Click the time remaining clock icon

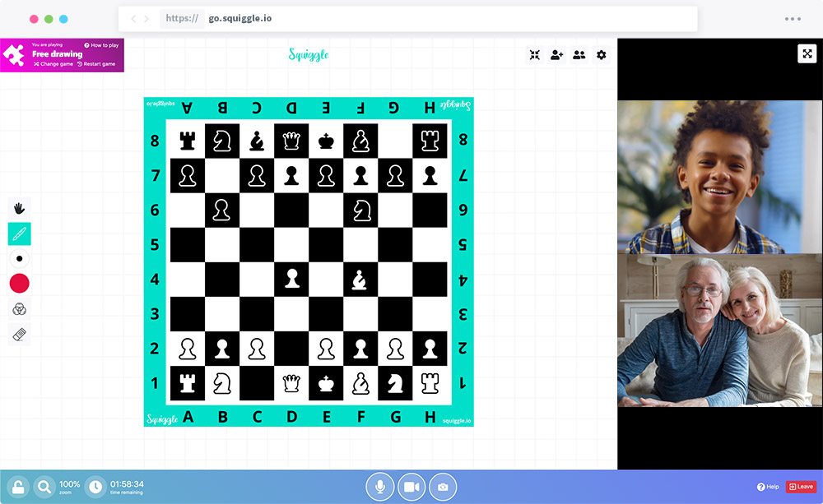tap(95, 488)
